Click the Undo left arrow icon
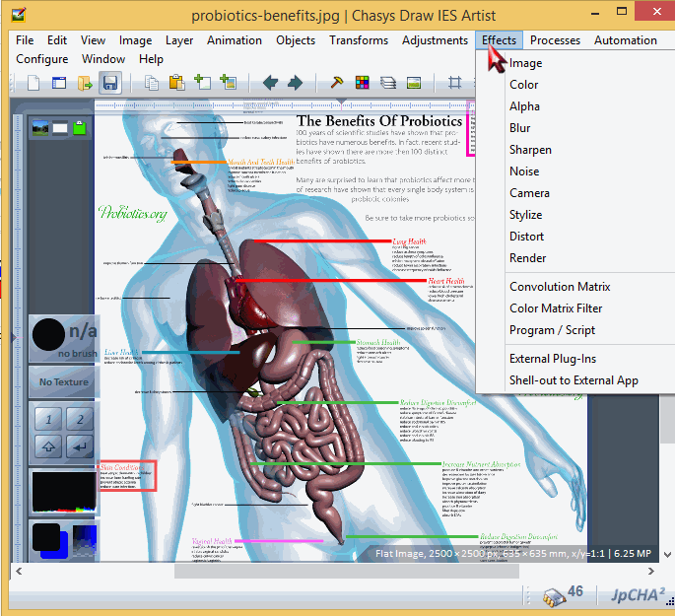The height and width of the screenshot is (616, 675). coord(269,83)
